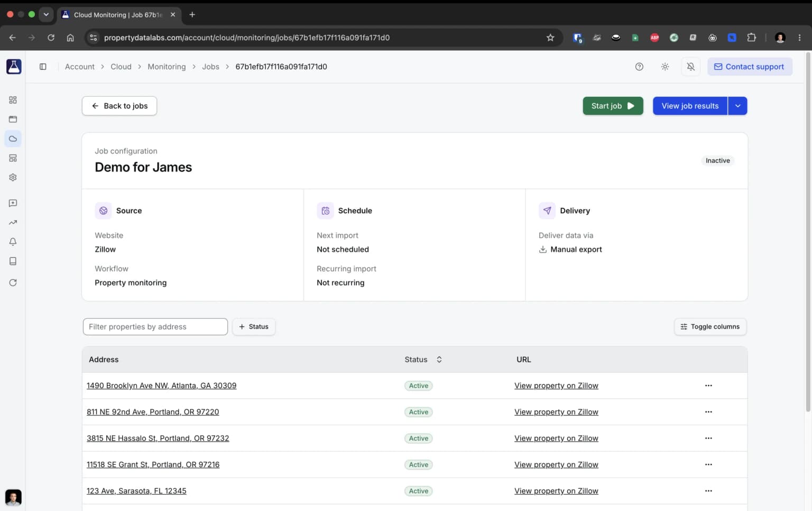Reload the page with the browser refresh icon

tap(51, 38)
